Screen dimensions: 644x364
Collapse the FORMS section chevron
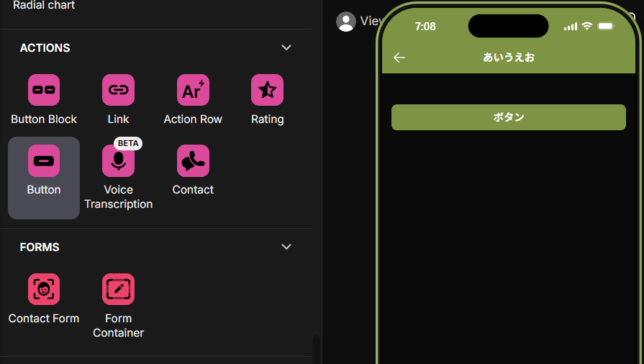point(286,247)
